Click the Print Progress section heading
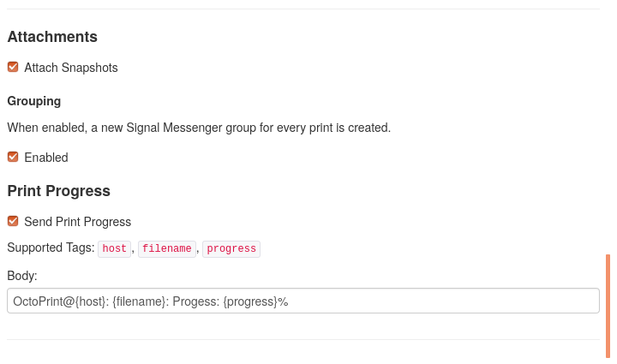Image resolution: width=617 pixels, height=364 pixels. pyautogui.click(x=58, y=191)
